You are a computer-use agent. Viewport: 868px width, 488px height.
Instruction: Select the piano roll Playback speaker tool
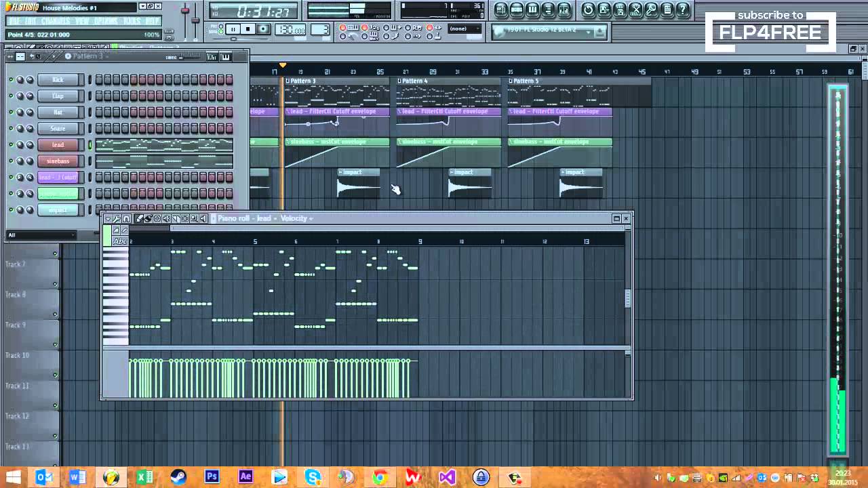[203, 218]
